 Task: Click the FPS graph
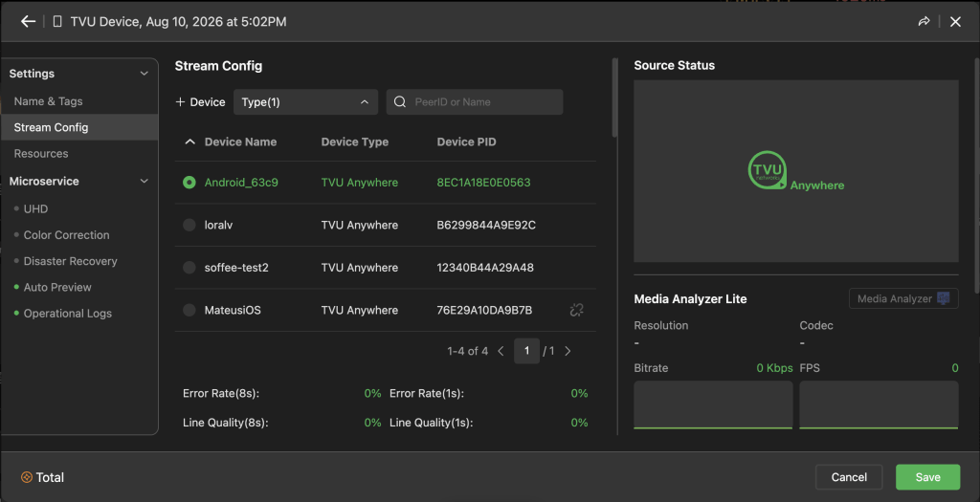point(879,404)
